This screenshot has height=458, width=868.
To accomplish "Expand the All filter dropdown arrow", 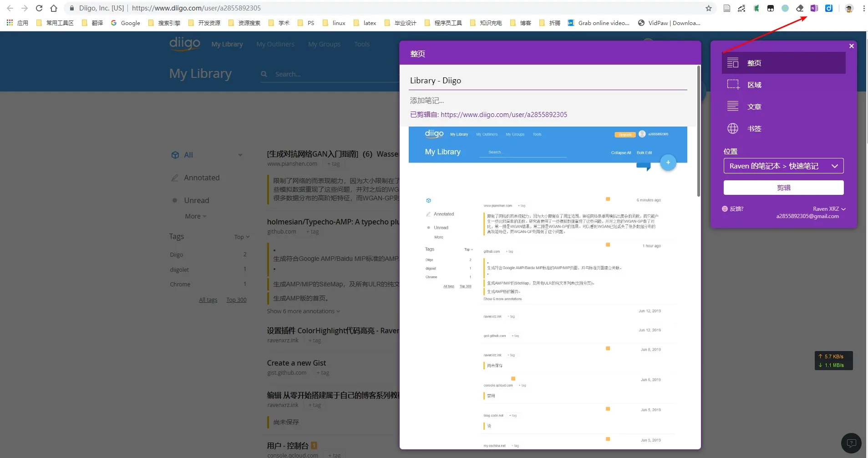I will pyautogui.click(x=240, y=155).
